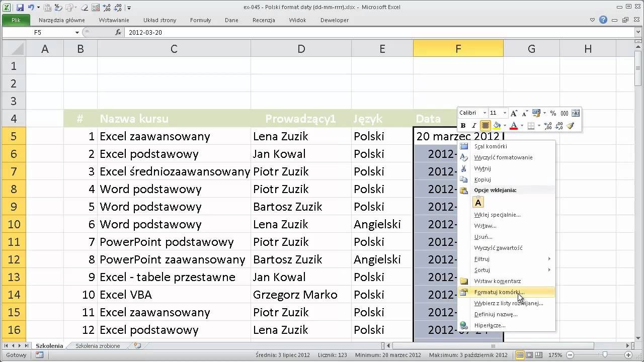Select column header C

point(174,49)
